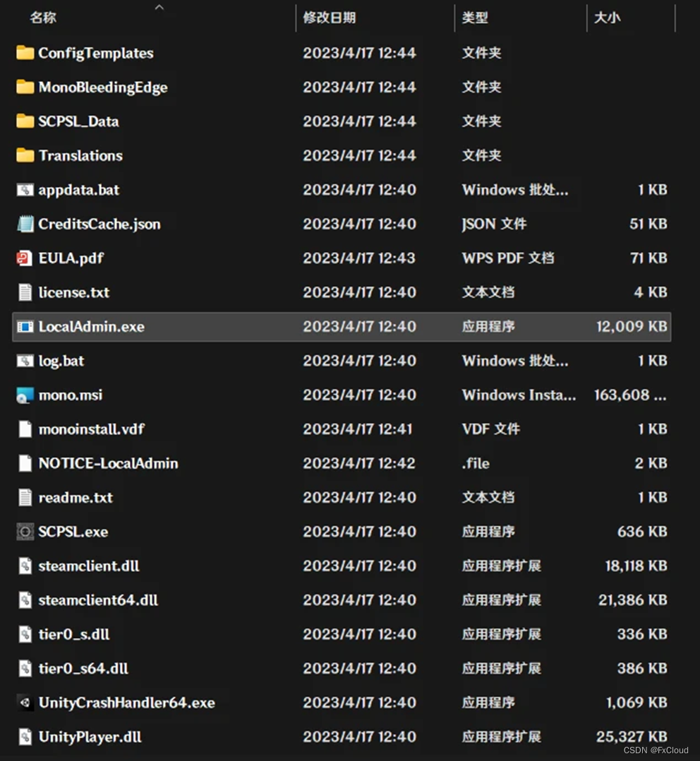This screenshot has width=700, height=761.
Task: Toggle the sort arrow above 名称
Action: coord(159,7)
